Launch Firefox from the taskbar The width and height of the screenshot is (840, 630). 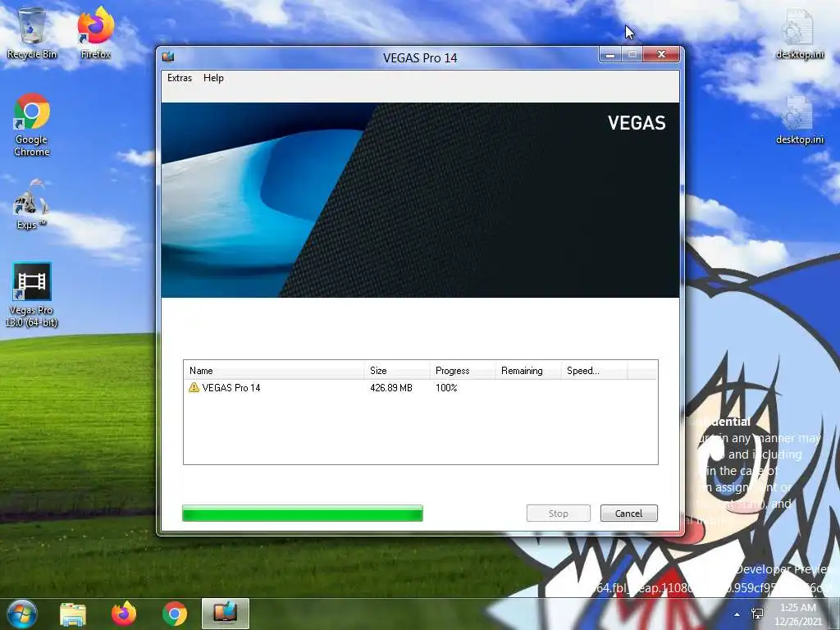coord(124,614)
